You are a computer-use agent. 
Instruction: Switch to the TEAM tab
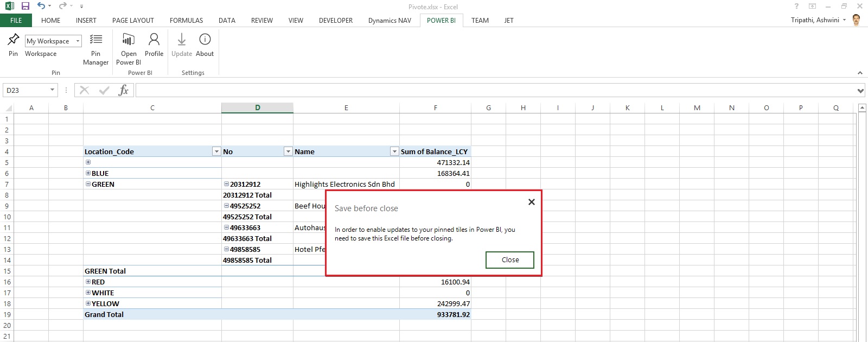tap(480, 21)
